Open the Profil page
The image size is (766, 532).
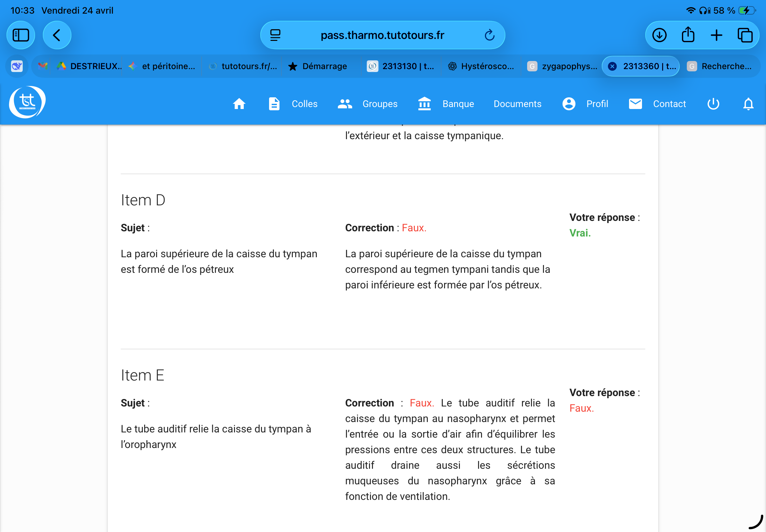point(597,104)
